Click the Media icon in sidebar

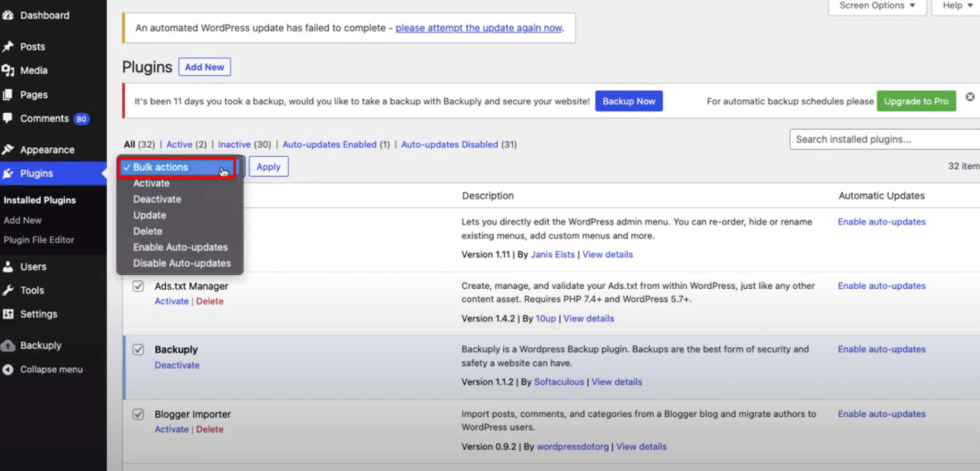point(8,70)
